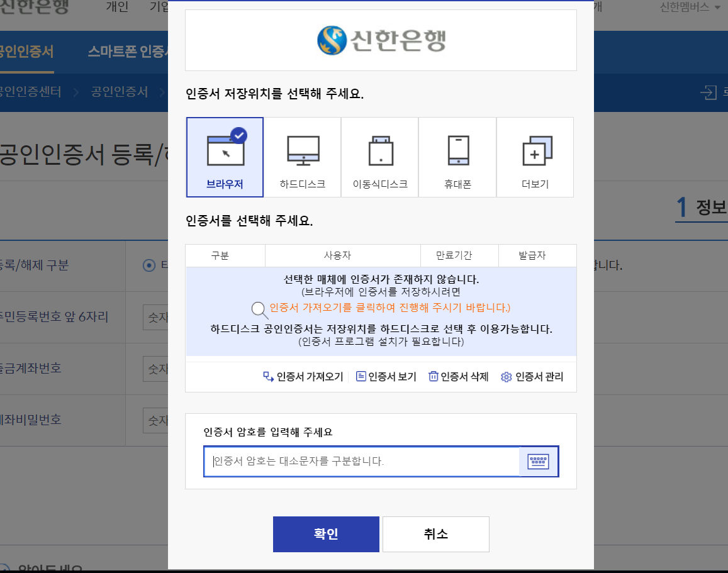728x573 pixels.
Task: Select the 브라우저 storage location
Action: click(x=225, y=157)
